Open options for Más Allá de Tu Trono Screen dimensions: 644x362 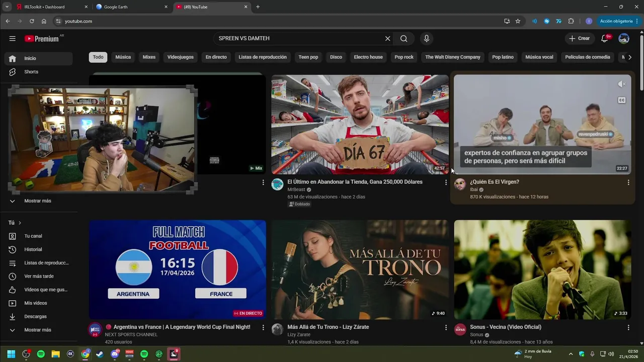[x=446, y=327]
